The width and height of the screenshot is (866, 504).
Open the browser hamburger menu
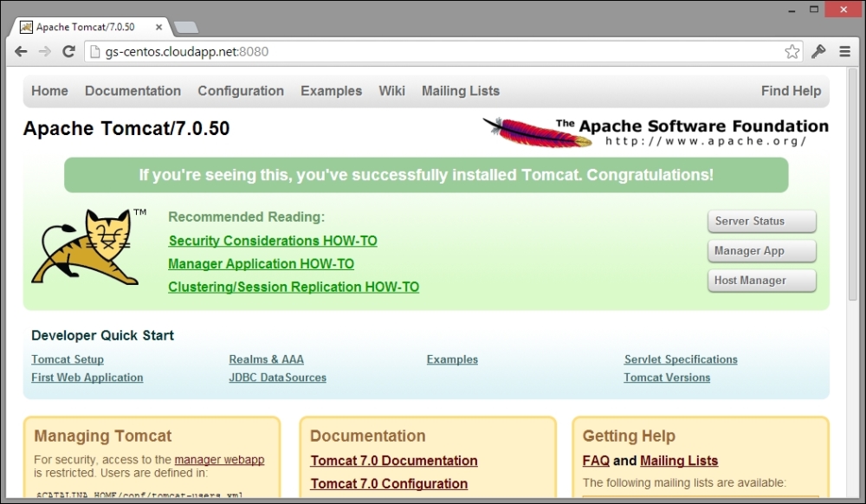pyautogui.click(x=844, y=51)
